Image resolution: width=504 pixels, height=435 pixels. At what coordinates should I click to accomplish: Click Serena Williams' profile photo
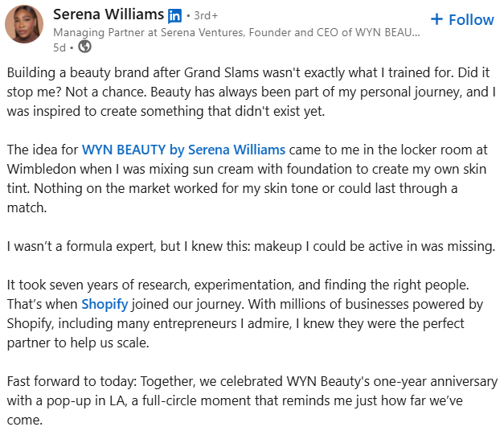tap(25, 24)
